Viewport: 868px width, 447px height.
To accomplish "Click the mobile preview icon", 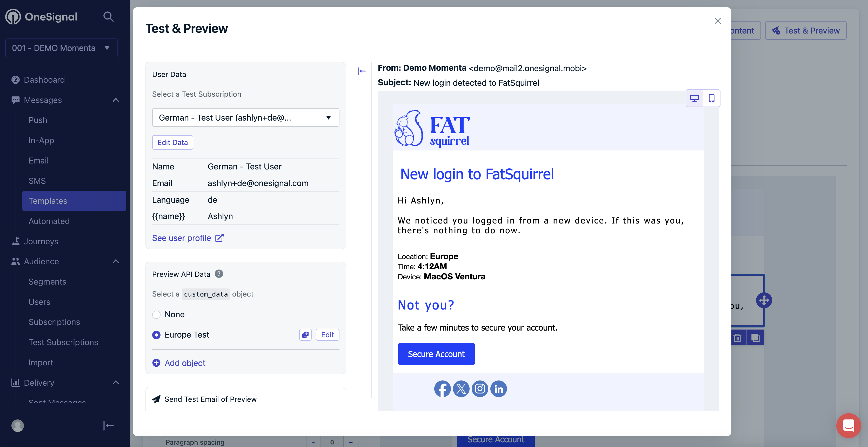I will (711, 98).
